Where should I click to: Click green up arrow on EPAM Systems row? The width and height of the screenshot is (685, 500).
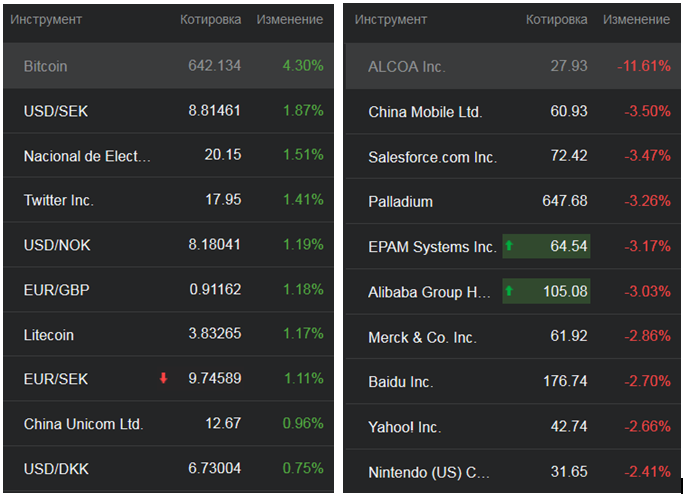pos(509,245)
